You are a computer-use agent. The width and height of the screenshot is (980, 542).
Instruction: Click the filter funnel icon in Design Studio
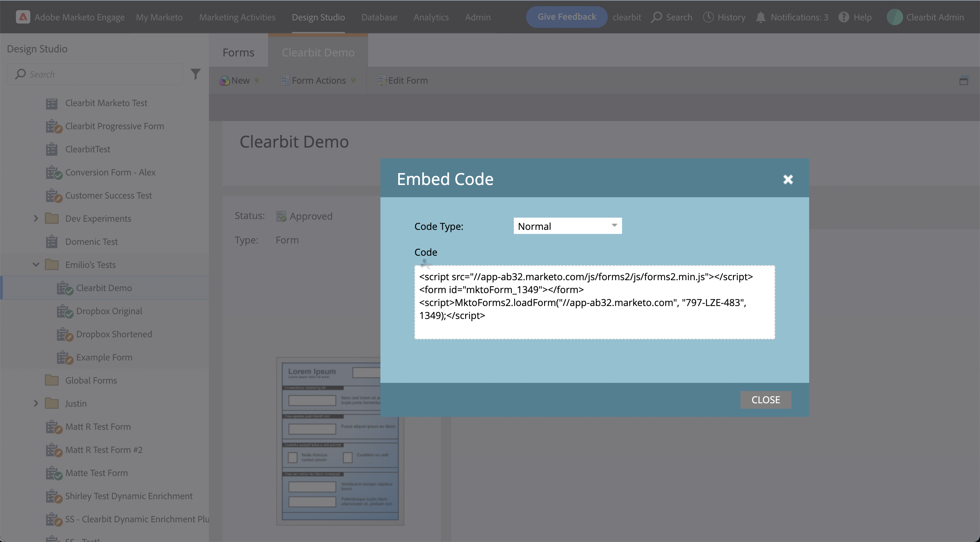coord(196,74)
